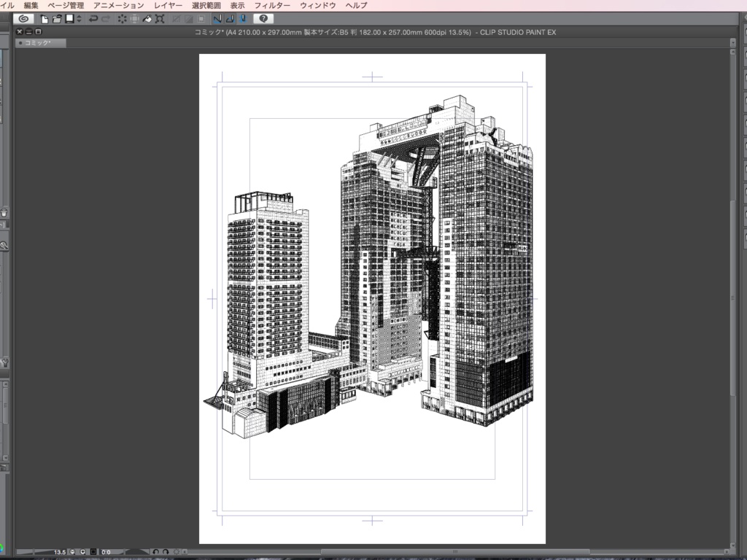Toggle Snap to Ruler
The height and width of the screenshot is (560, 747).
point(217,18)
